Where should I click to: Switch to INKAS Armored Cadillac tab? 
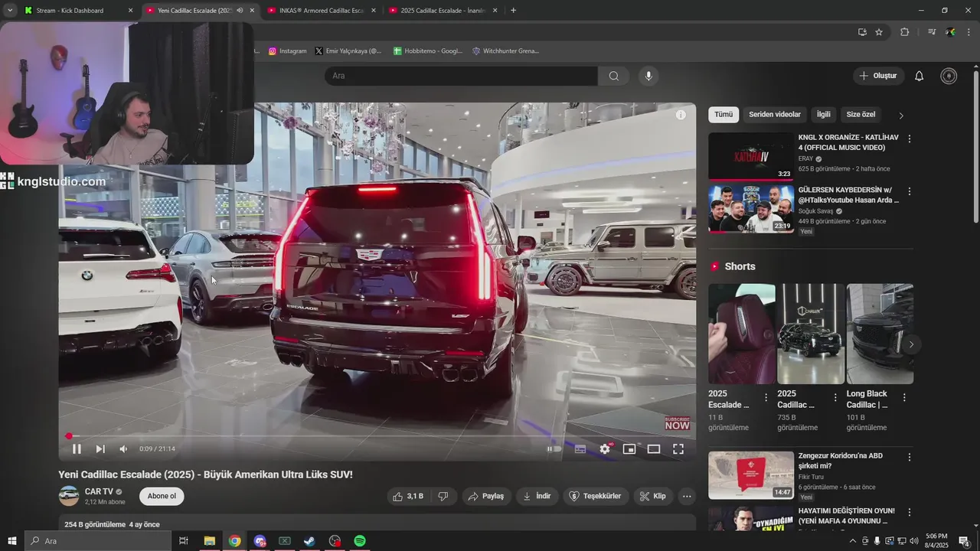pos(322,11)
